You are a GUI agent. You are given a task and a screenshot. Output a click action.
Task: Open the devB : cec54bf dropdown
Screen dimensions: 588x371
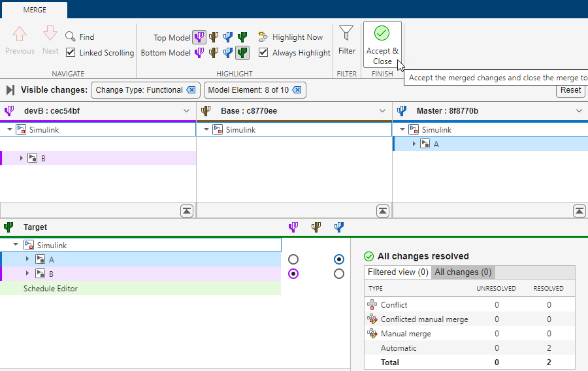(186, 111)
